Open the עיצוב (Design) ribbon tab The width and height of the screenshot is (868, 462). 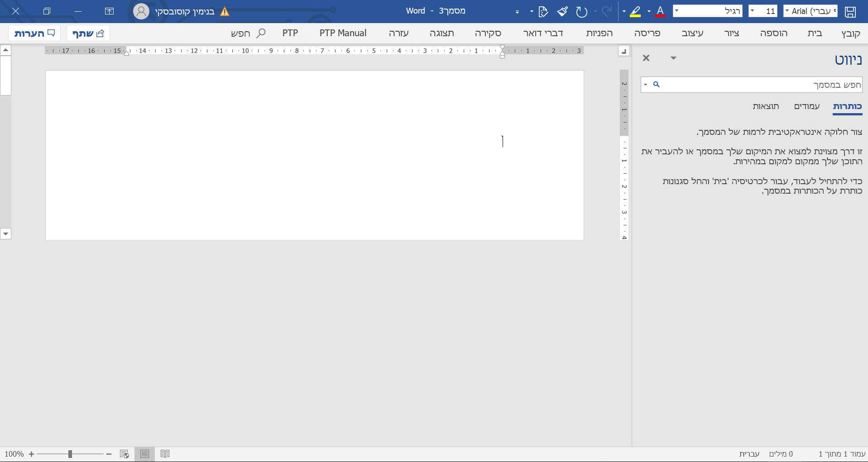(x=693, y=33)
